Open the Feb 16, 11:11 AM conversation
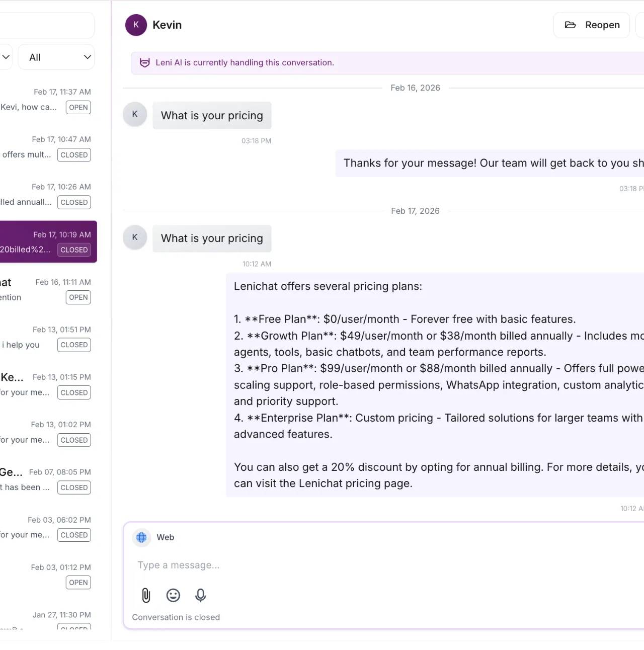The width and height of the screenshot is (644, 650). point(47,290)
